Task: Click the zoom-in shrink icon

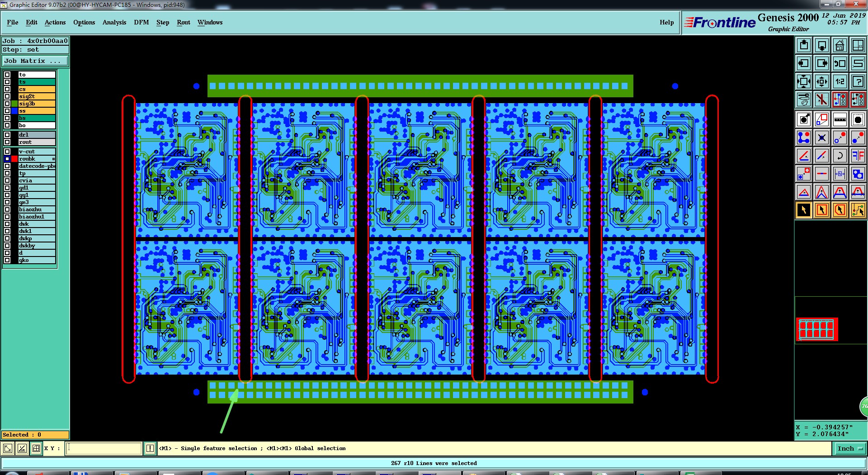Action: [822, 81]
